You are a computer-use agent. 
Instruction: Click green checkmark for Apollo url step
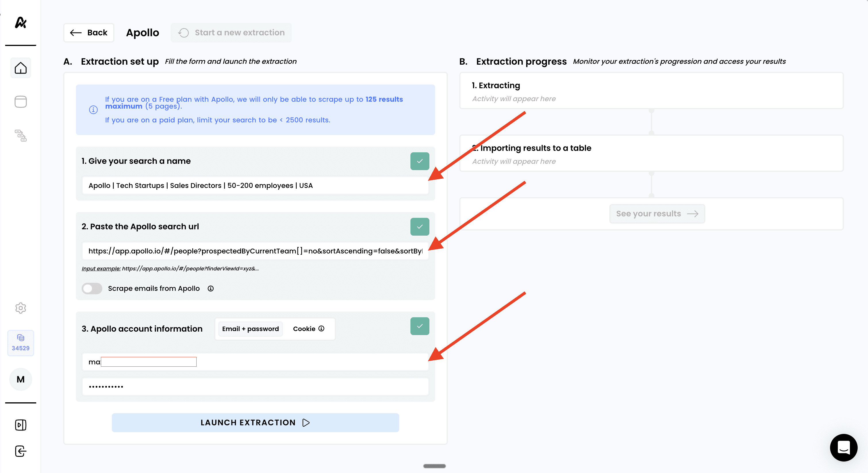(x=420, y=227)
